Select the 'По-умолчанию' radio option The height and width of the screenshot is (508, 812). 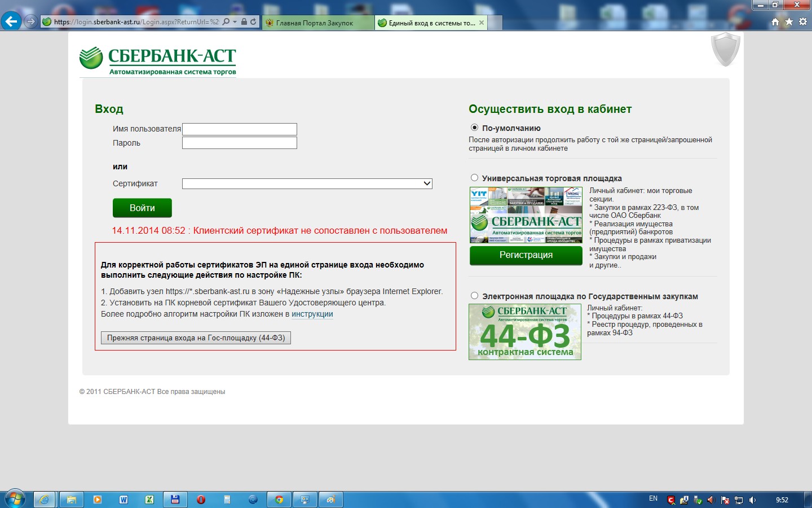(474, 128)
